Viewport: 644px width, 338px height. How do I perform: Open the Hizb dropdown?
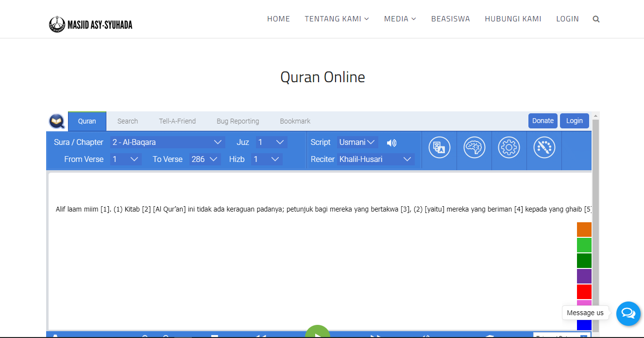(267, 159)
